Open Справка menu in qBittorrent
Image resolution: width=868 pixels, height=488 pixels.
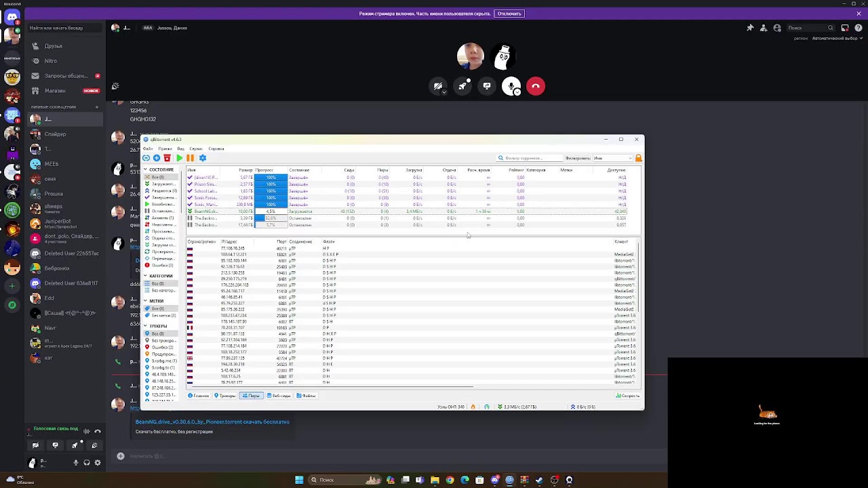click(216, 148)
